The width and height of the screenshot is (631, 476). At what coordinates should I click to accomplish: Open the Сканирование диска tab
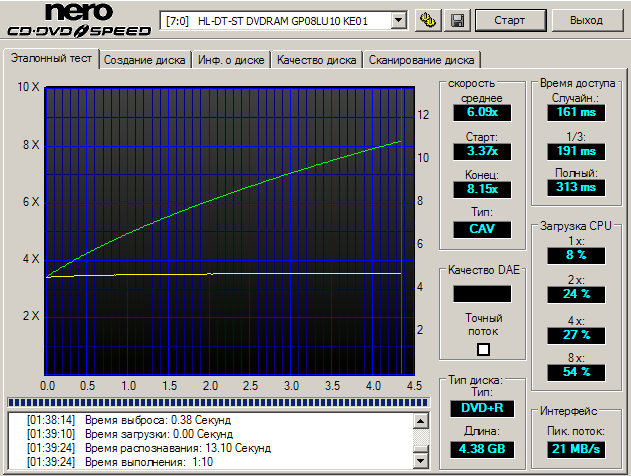coord(421,60)
